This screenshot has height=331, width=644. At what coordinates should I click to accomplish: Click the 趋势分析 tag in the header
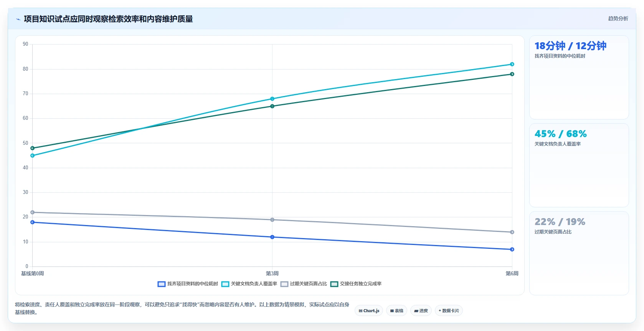(618, 18)
